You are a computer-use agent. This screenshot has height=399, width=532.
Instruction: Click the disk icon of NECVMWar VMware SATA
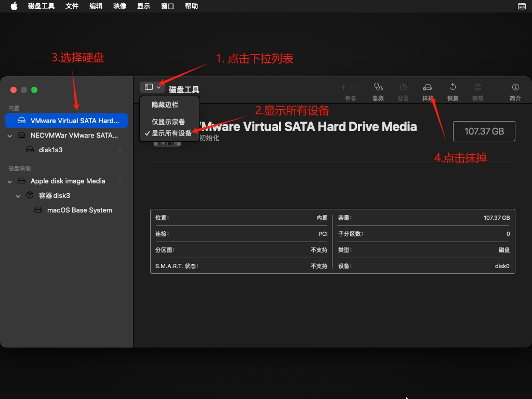[x=21, y=135]
